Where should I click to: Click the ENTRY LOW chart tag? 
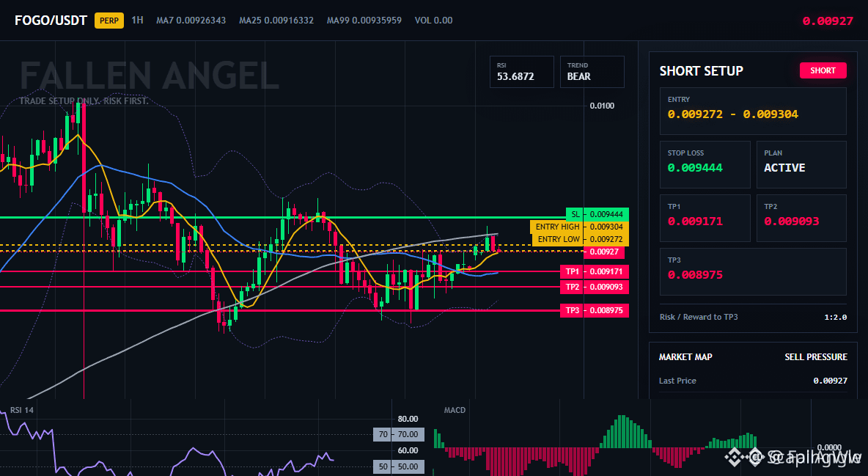pyautogui.click(x=581, y=239)
